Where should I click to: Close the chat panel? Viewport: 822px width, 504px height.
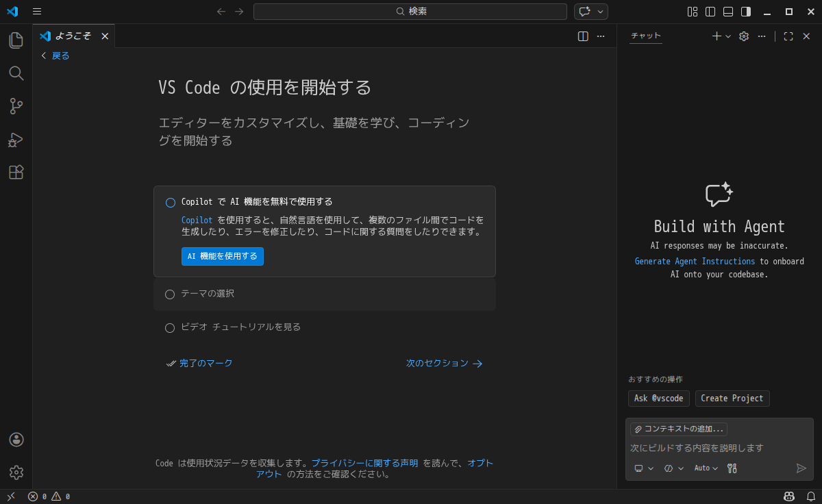[806, 36]
